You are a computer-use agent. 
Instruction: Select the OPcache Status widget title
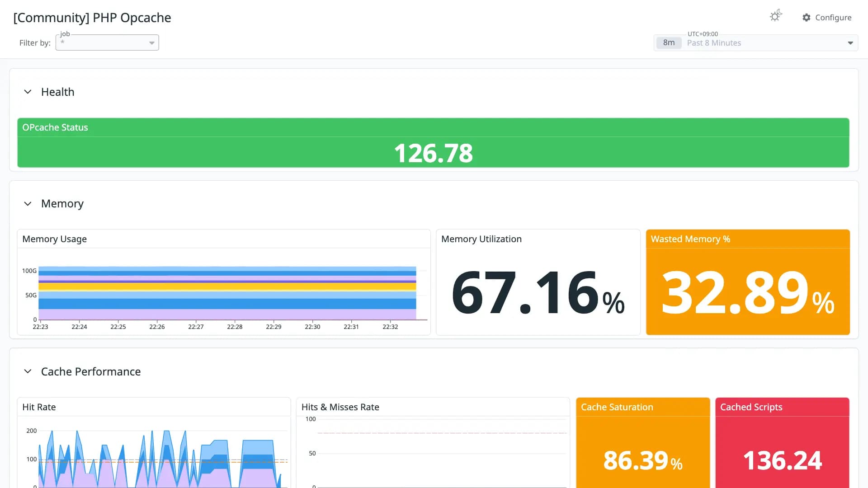[x=55, y=127]
